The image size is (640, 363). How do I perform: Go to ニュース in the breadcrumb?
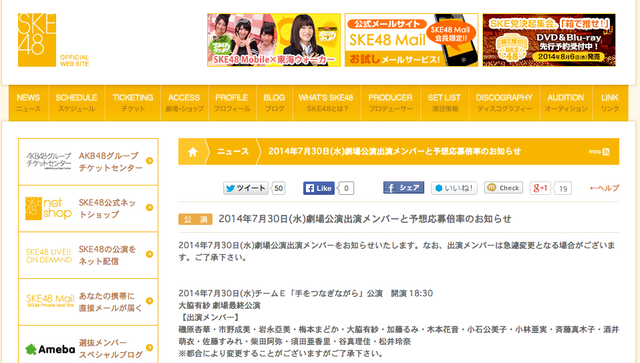pyautogui.click(x=233, y=151)
